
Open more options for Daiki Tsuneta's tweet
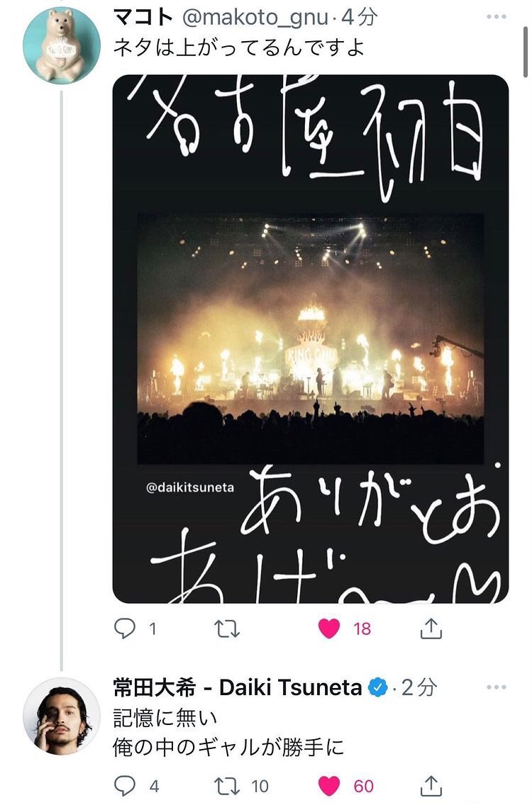tap(496, 687)
